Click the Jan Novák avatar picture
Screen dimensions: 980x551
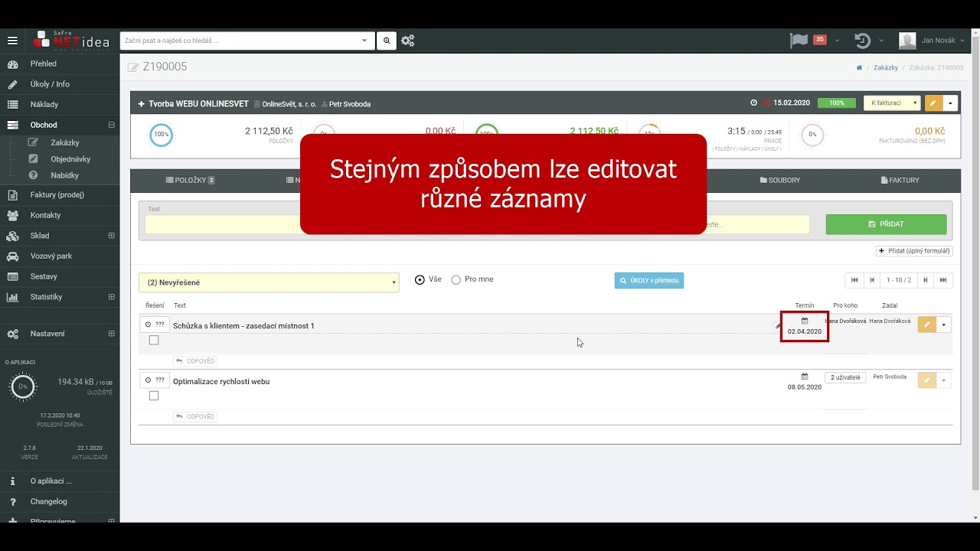point(907,41)
